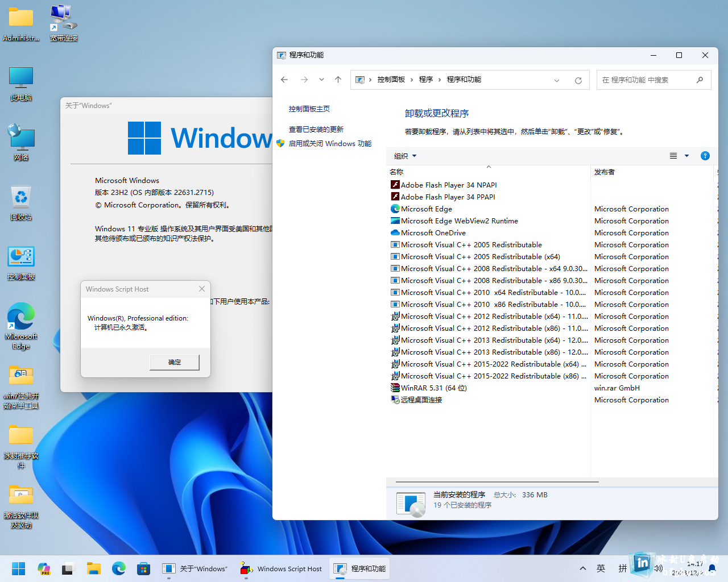Open 查看已安装的更新 link
Image resolution: width=728 pixels, height=582 pixels.
coord(316,130)
